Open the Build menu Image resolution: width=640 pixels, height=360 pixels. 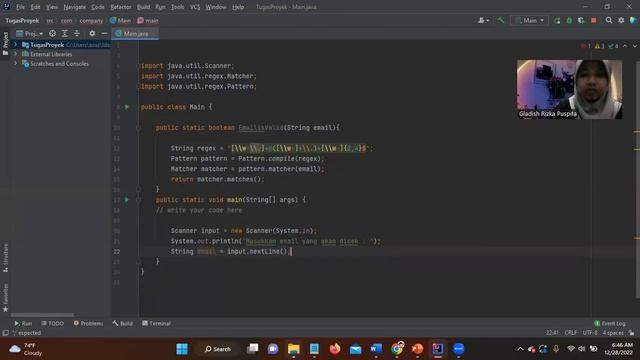pyautogui.click(x=143, y=7)
